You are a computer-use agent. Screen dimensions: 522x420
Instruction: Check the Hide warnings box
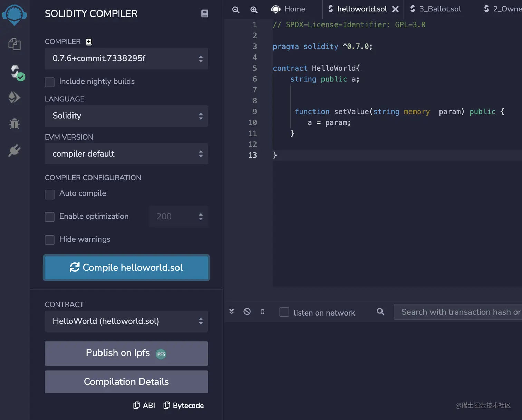(x=50, y=240)
